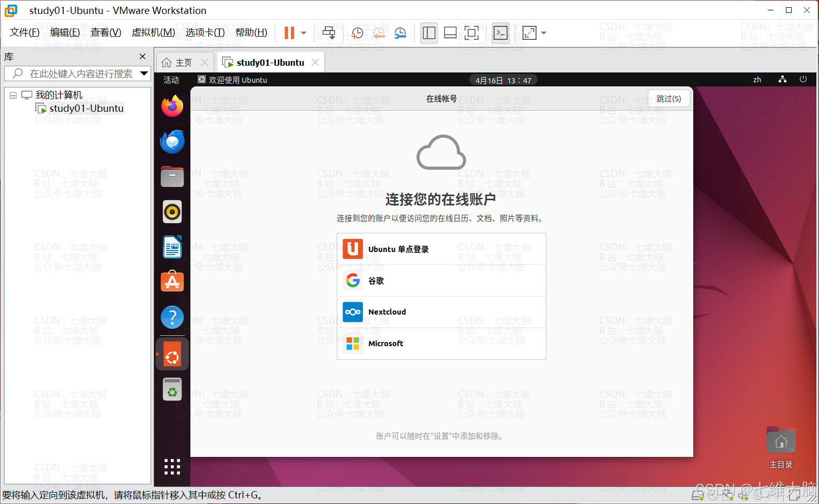Click the stretch guest display icon
This screenshot has height=504, width=819.
click(x=529, y=33)
